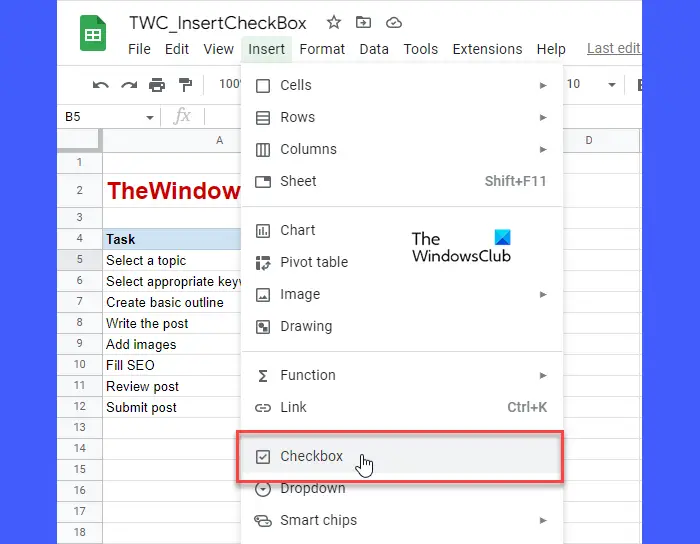Click the font size 10 value
This screenshot has height=544, width=700.
(x=574, y=84)
